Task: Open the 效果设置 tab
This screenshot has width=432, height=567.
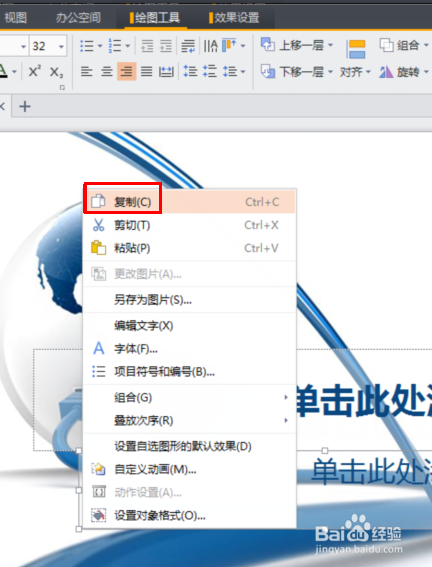Action: pos(234,17)
